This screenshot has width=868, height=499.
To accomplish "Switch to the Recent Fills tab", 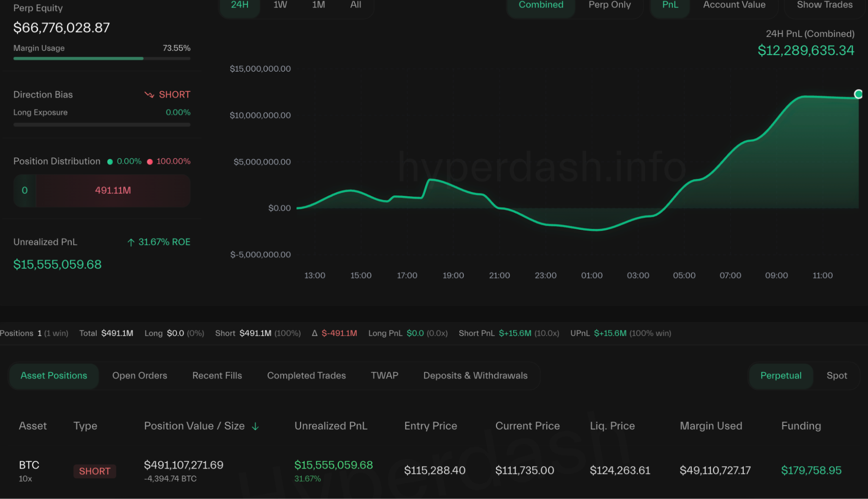I will 217,376.
